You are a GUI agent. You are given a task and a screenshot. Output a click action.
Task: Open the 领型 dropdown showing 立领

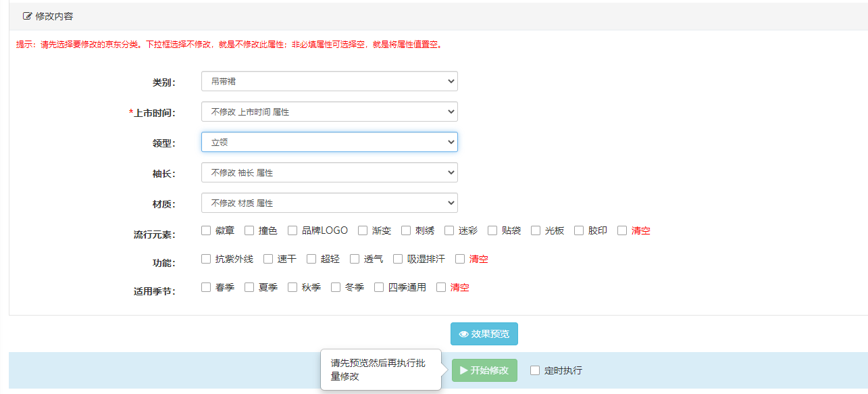click(x=329, y=142)
